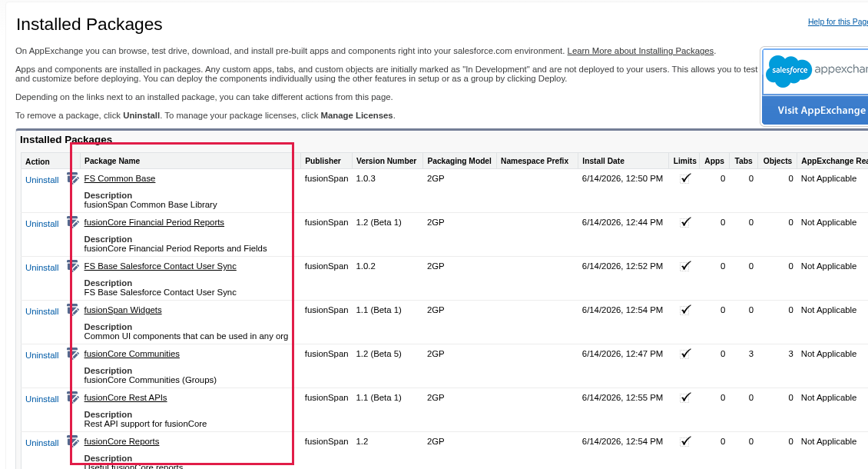
Task: Click package icon beside fusionCore Reports
Action: (73, 441)
